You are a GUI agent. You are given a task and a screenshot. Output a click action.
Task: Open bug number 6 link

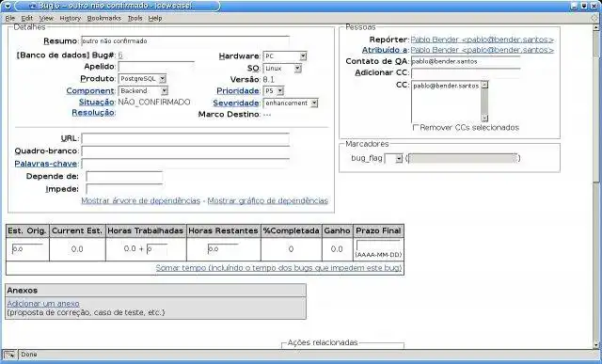pyautogui.click(x=120, y=55)
